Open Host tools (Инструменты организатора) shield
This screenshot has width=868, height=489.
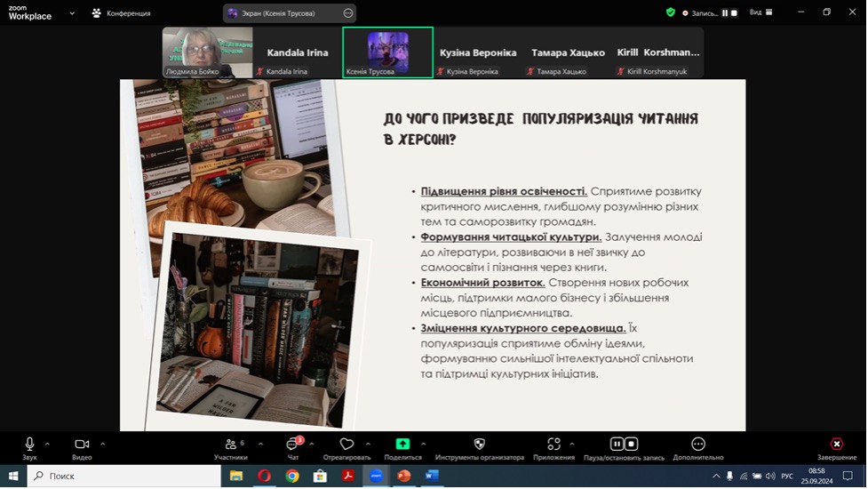click(480, 445)
